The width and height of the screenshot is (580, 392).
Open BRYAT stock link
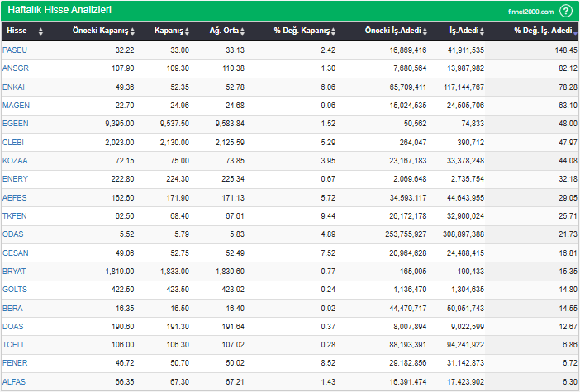coord(14,272)
